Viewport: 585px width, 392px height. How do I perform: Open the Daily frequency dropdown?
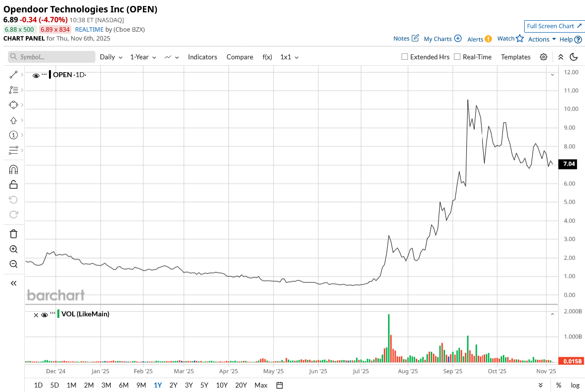[111, 57]
